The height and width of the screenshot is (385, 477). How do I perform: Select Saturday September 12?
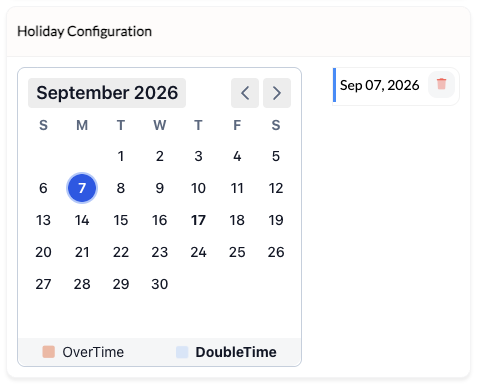click(276, 188)
